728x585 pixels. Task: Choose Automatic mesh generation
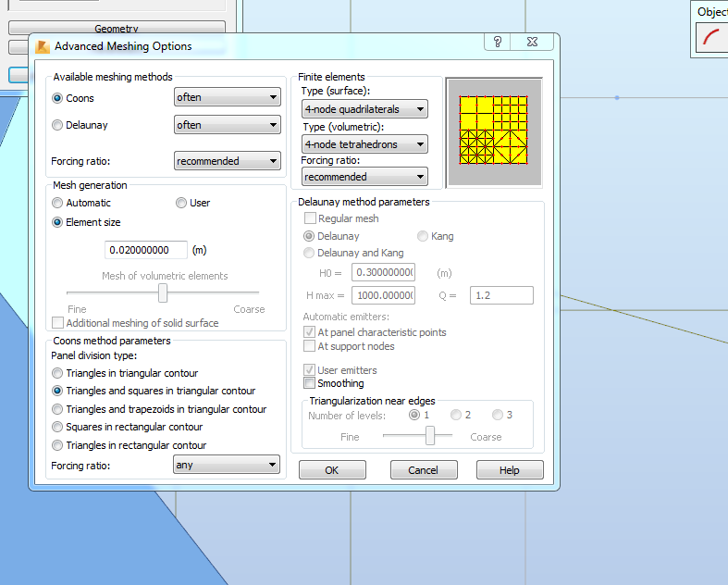57,203
